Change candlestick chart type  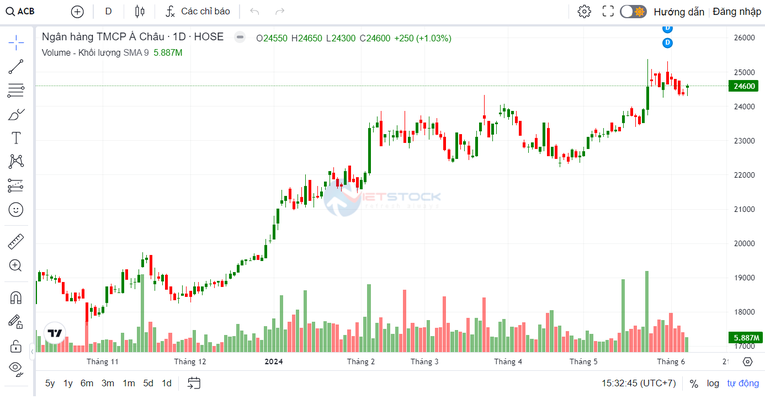(x=140, y=11)
